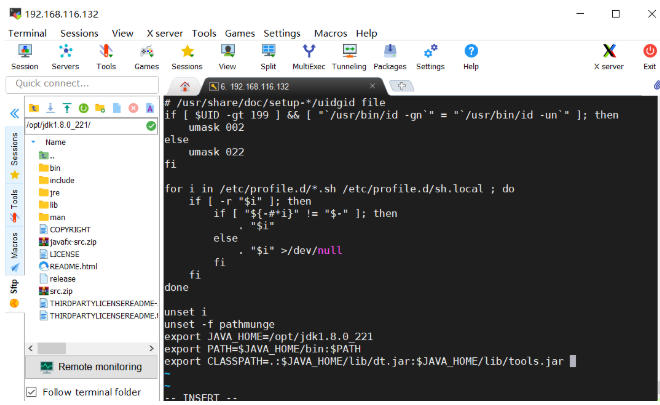Switch to the Sftp side tab
Image resolution: width=660 pixels, height=405 pixels.
point(15,293)
